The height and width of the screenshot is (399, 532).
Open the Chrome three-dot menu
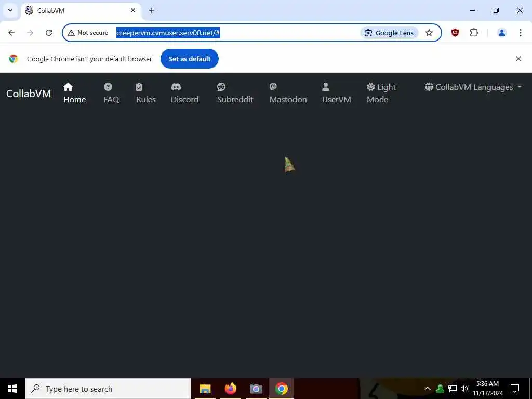point(520,33)
